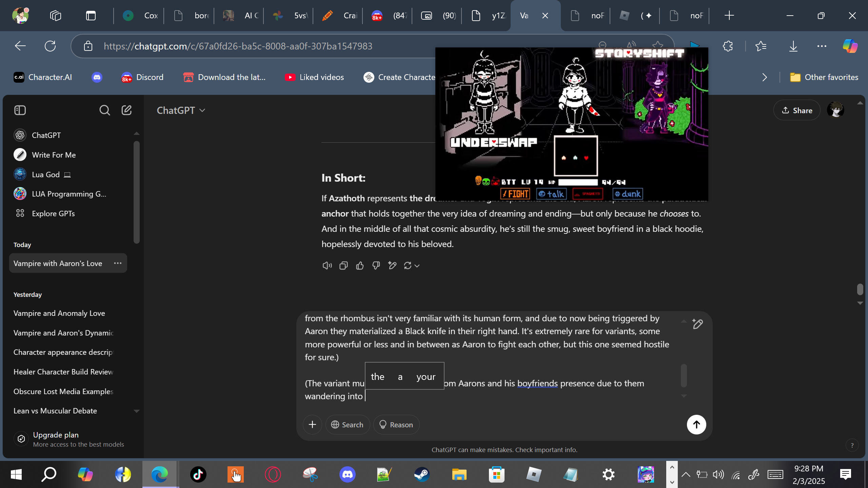Open options for Vampire with Aaron's Love chat
The width and height of the screenshot is (868, 488).
click(x=118, y=263)
